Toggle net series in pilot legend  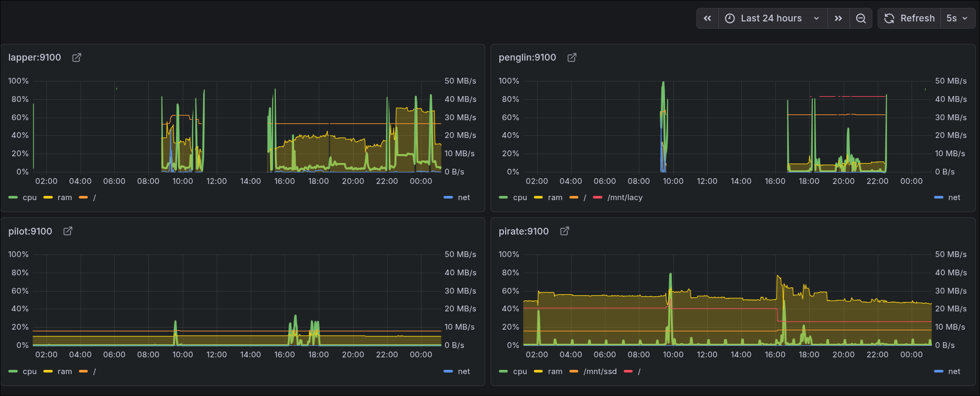463,371
